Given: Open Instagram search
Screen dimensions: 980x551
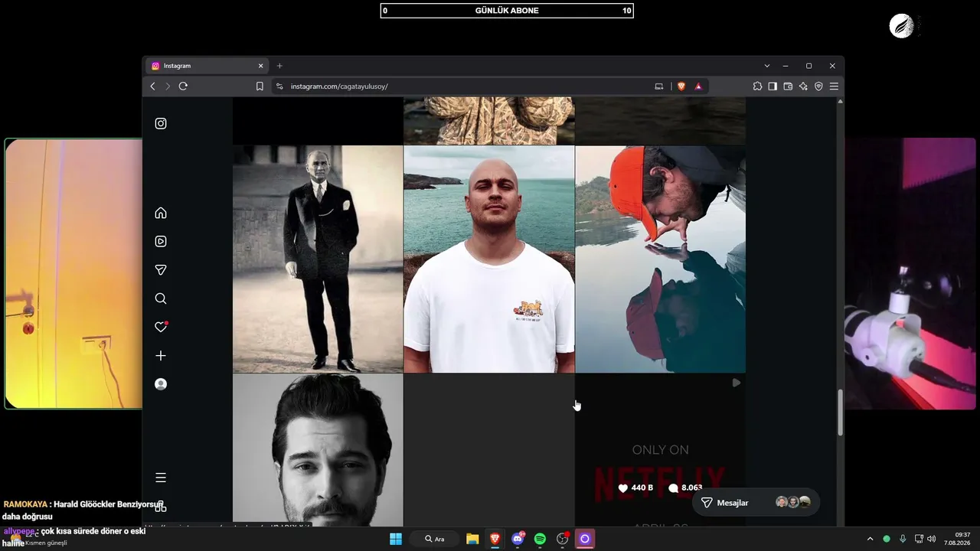Looking at the screenshot, I should (x=161, y=298).
